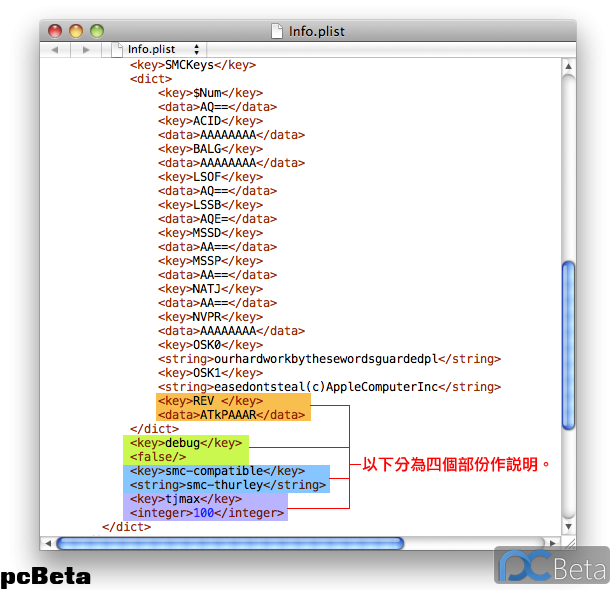This screenshot has height=590, width=616.
Task: Click the blue horizontal scrollbar thumb
Action: click(x=230, y=543)
